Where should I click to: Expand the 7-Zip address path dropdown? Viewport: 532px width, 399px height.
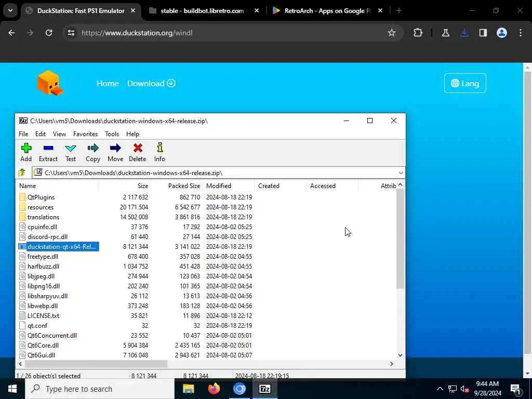tap(401, 173)
